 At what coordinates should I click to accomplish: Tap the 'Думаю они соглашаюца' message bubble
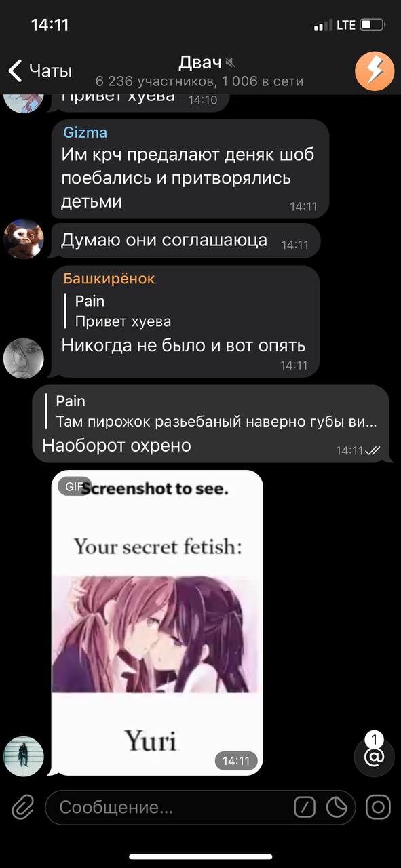tap(185, 241)
